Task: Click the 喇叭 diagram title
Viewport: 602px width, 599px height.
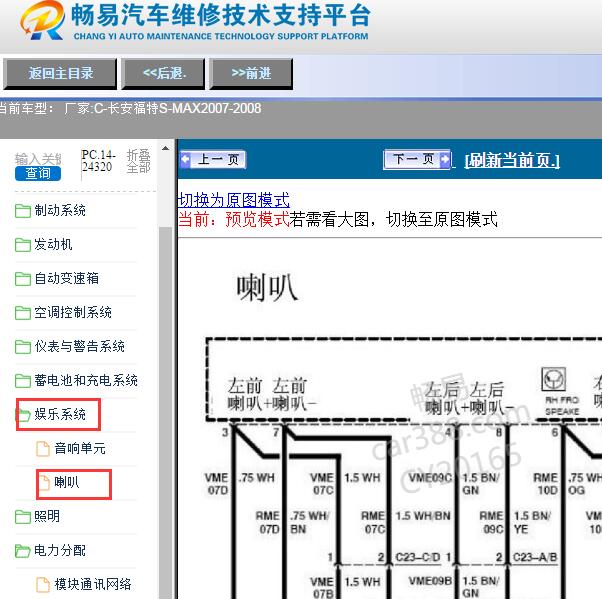Action: [267, 287]
